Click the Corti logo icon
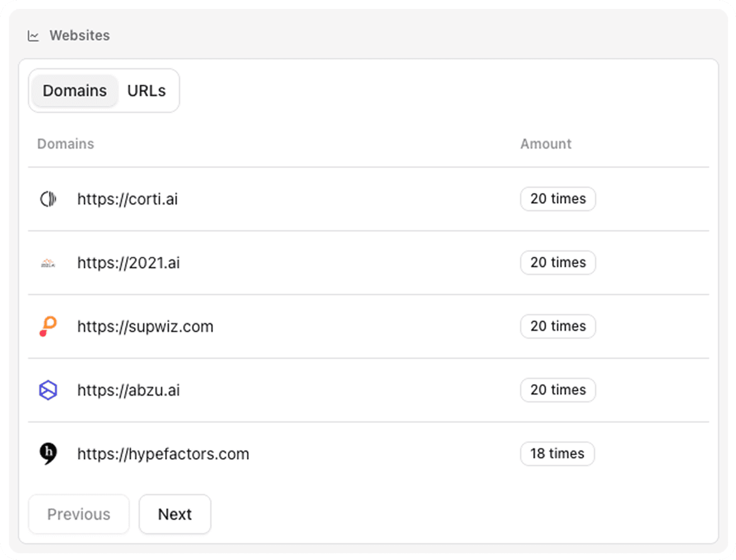The height and width of the screenshot is (560, 736). (x=48, y=199)
